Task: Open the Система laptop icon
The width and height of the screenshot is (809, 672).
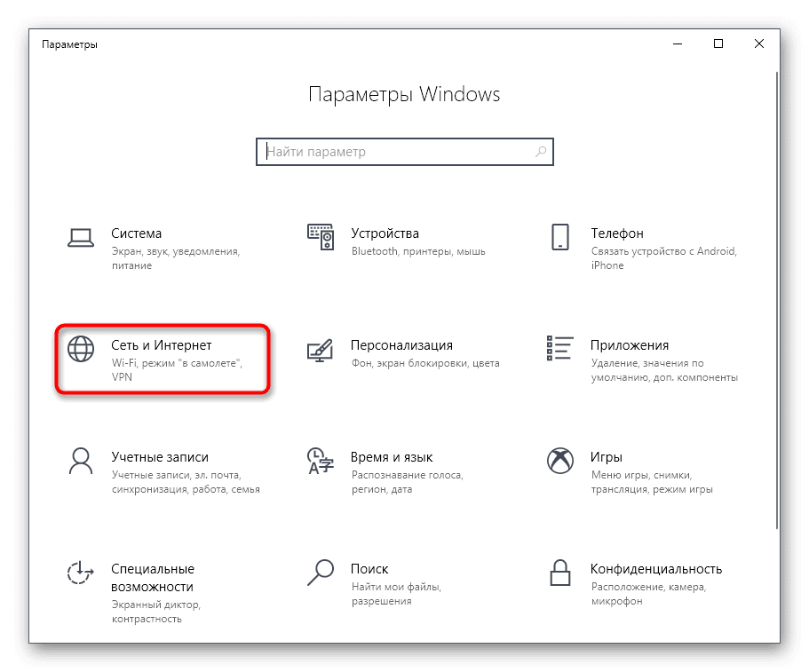Action: [81, 238]
